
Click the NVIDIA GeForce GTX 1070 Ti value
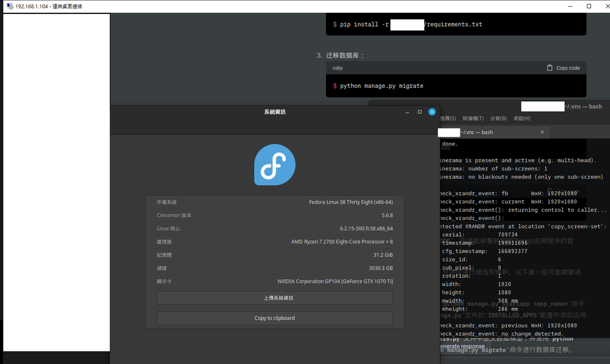(x=335, y=281)
